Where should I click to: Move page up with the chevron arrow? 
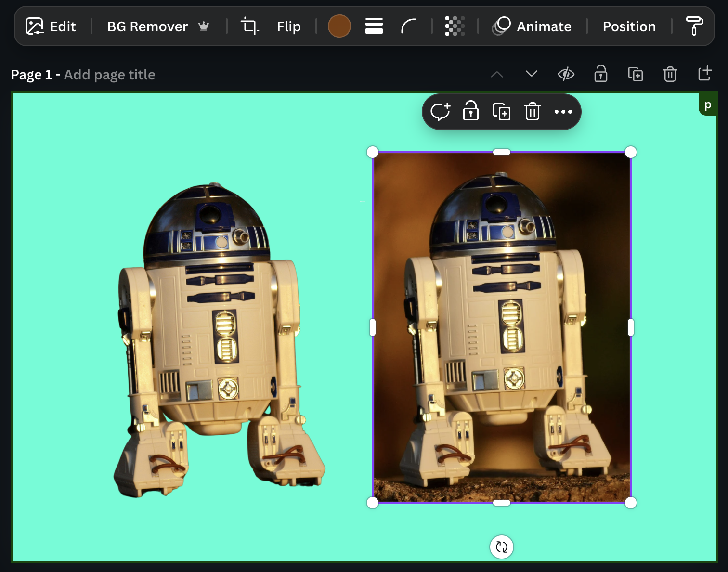pyautogui.click(x=497, y=74)
